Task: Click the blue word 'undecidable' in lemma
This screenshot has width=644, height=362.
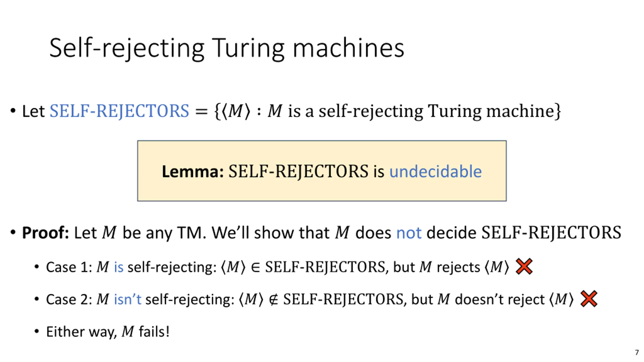Action: [x=435, y=171]
